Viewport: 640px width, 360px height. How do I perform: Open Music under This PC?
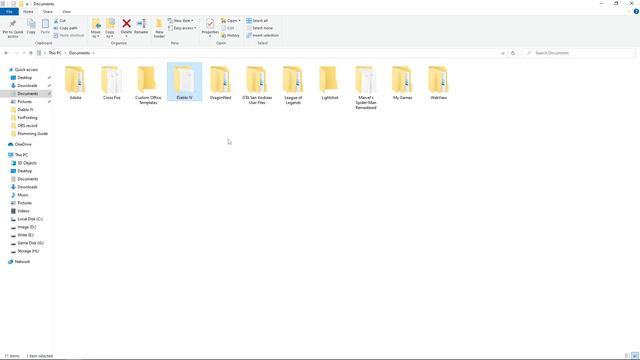coord(23,195)
